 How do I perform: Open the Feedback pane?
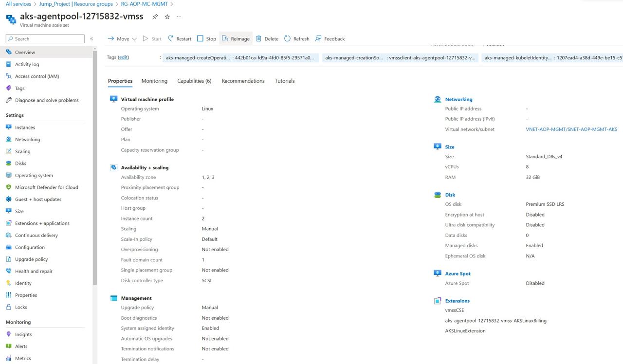[x=330, y=39]
